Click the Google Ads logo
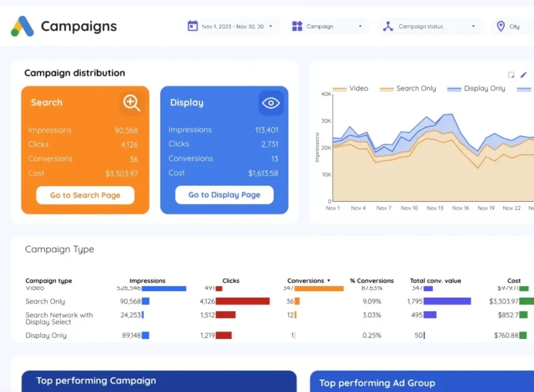The image size is (534, 392). point(22,26)
